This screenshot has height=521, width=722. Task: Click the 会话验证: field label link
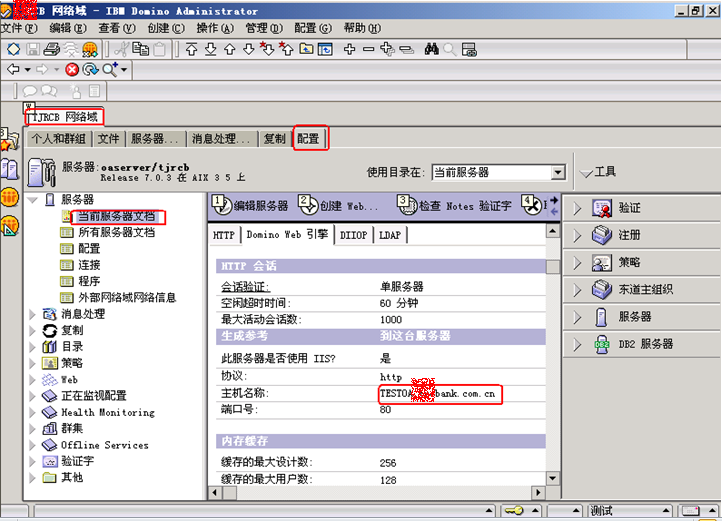pos(245,287)
